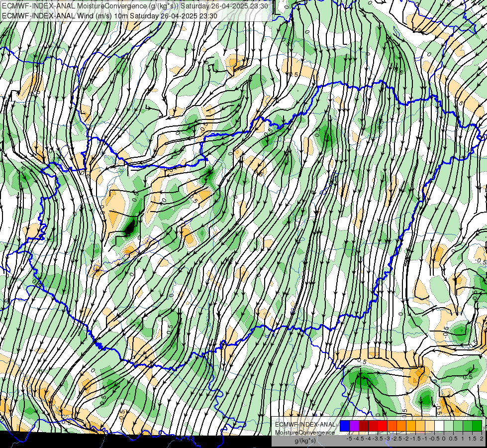Click the -4.5 tick label in legend
487x448 pixels.
coord(359,439)
